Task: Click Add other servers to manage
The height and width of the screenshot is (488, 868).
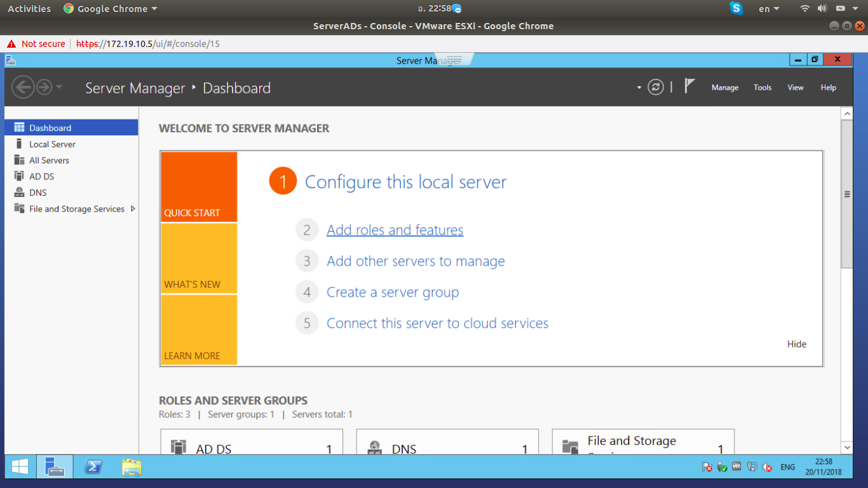Action: (x=416, y=261)
